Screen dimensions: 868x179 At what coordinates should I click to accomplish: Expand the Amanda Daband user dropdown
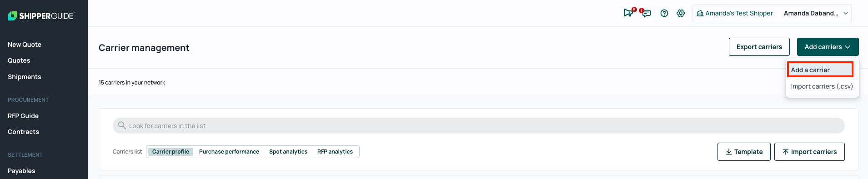(816, 13)
